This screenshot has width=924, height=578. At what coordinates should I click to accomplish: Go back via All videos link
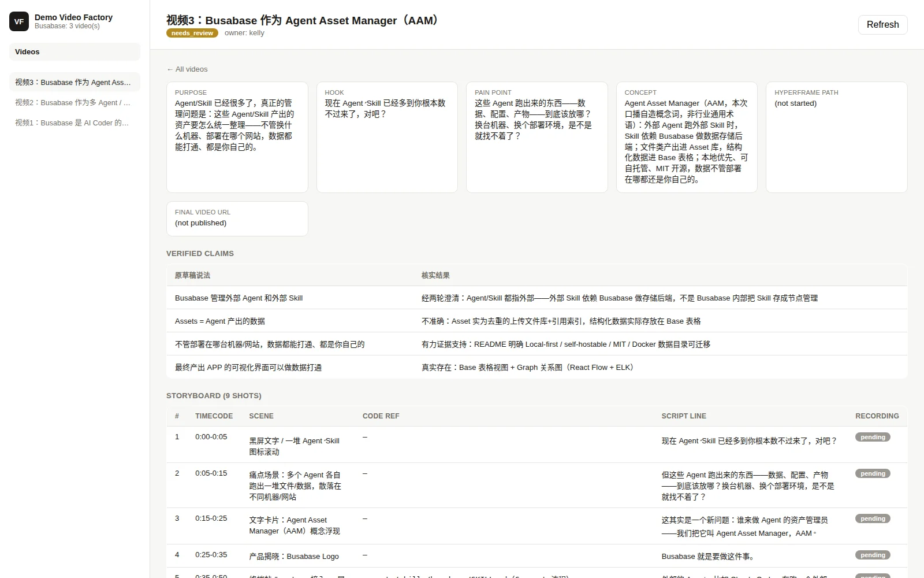187,69
